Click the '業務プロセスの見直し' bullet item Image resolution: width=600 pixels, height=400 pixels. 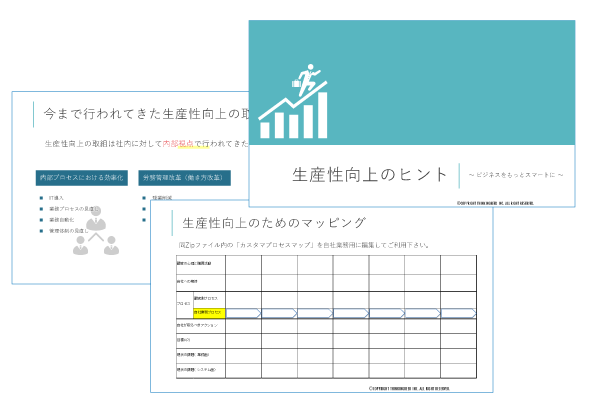click(73, 209)
